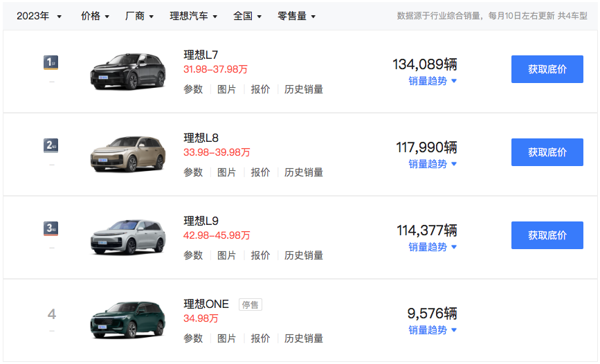
Task: Open 参数 link under 理想L8
Action: click(x=193, y=172)
